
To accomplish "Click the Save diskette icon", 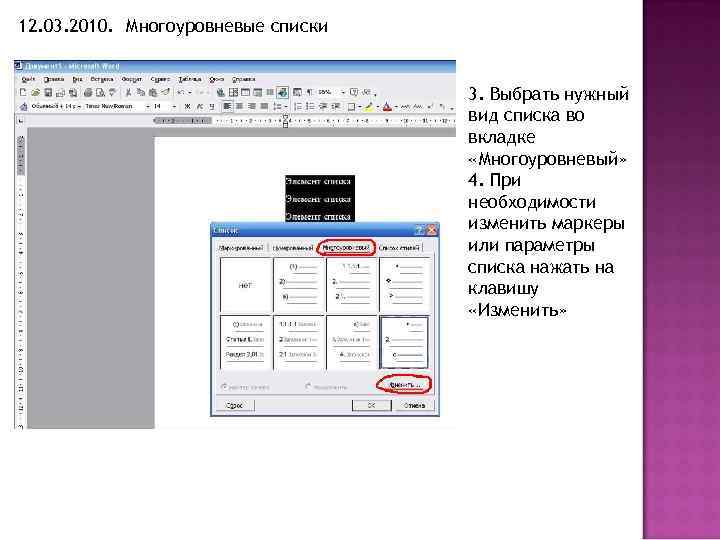I will 48,92.
